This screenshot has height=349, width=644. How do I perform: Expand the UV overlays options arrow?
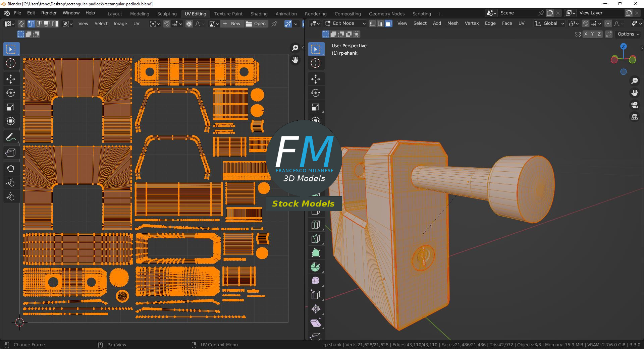[296, 24]
